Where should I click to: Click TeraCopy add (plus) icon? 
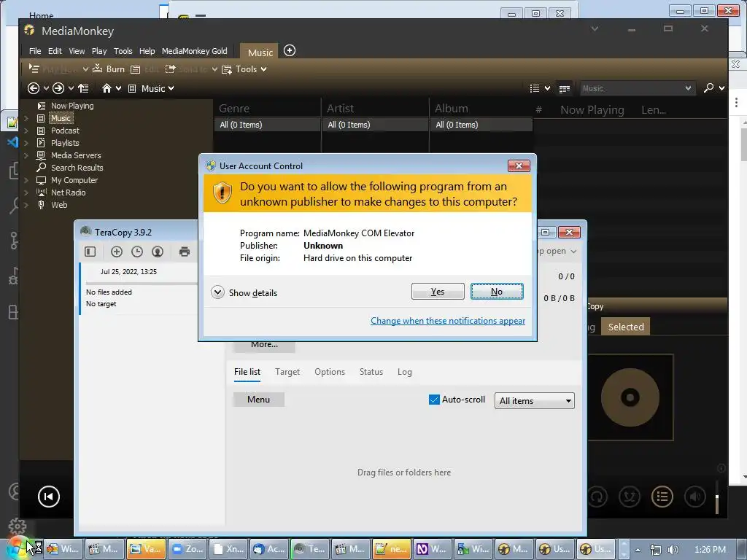coord(116,252)
